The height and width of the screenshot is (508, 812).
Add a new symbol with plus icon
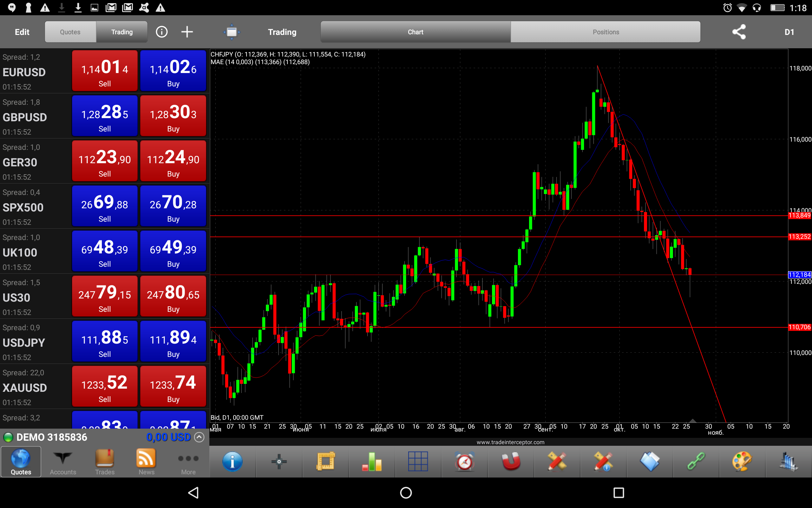(187, 32)
